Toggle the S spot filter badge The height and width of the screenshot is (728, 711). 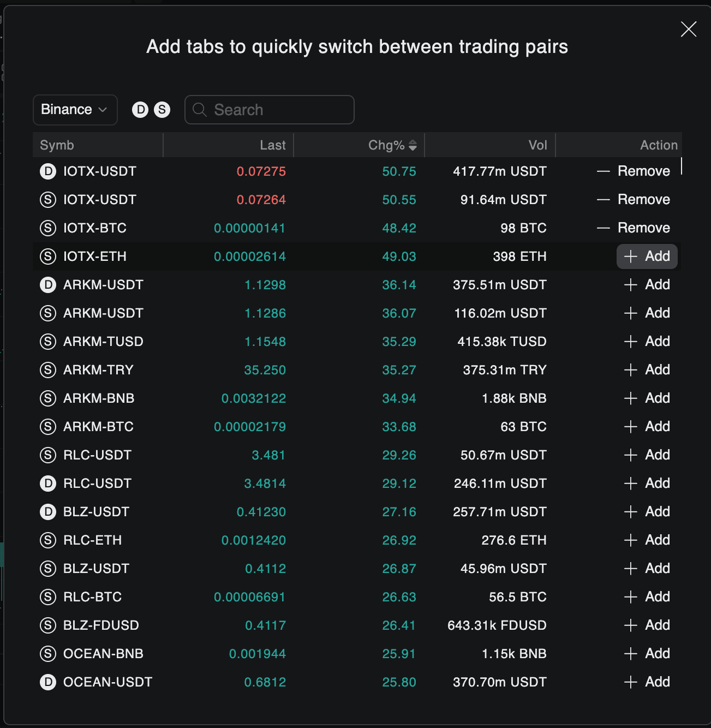pos(162,110)
